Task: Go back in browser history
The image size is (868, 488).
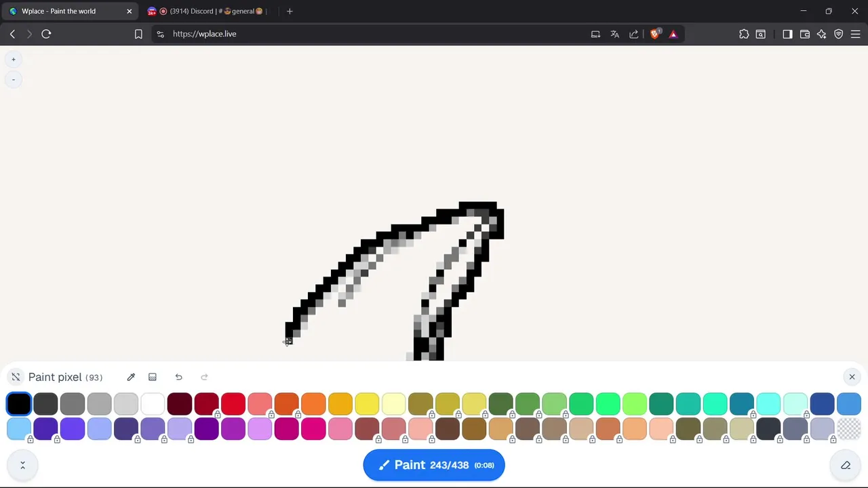Action: click(x=12, y=34)
